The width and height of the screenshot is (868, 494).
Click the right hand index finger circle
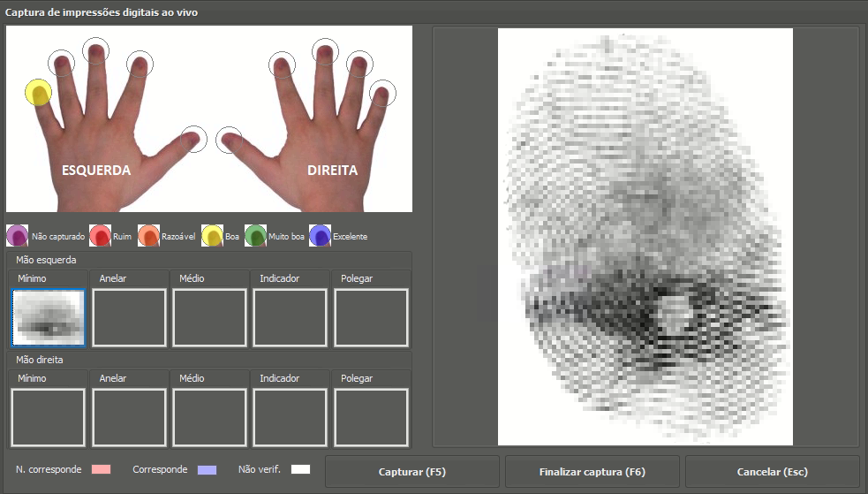click(283, 65)
